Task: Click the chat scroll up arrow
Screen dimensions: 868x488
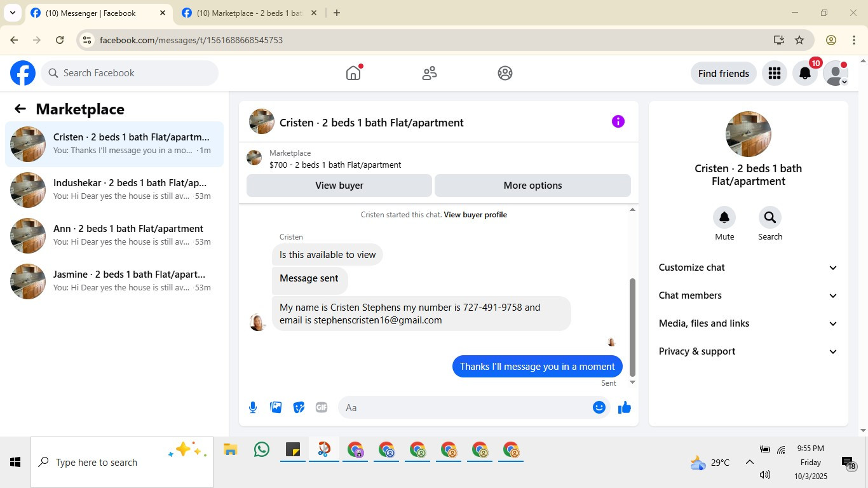Action: (x=632, y=210)
